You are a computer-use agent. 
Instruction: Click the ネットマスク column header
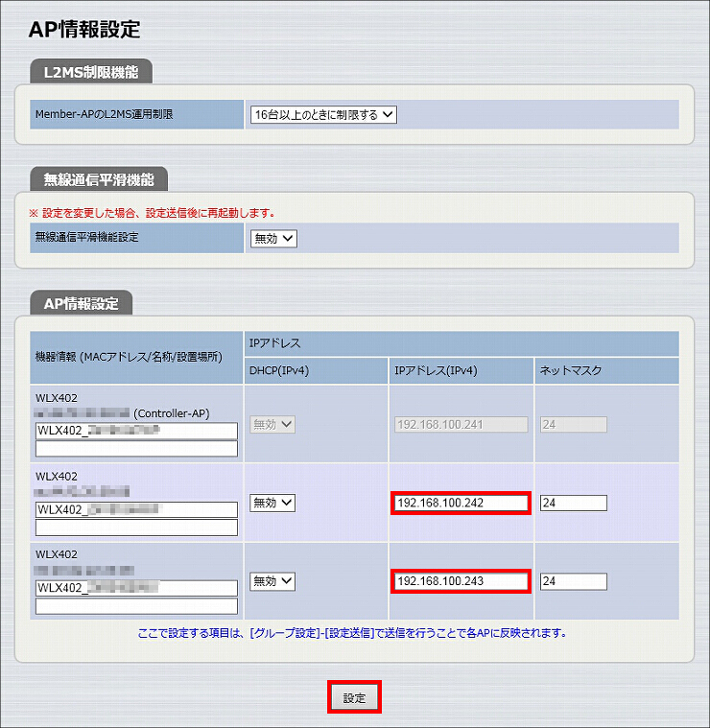[606, 370]
